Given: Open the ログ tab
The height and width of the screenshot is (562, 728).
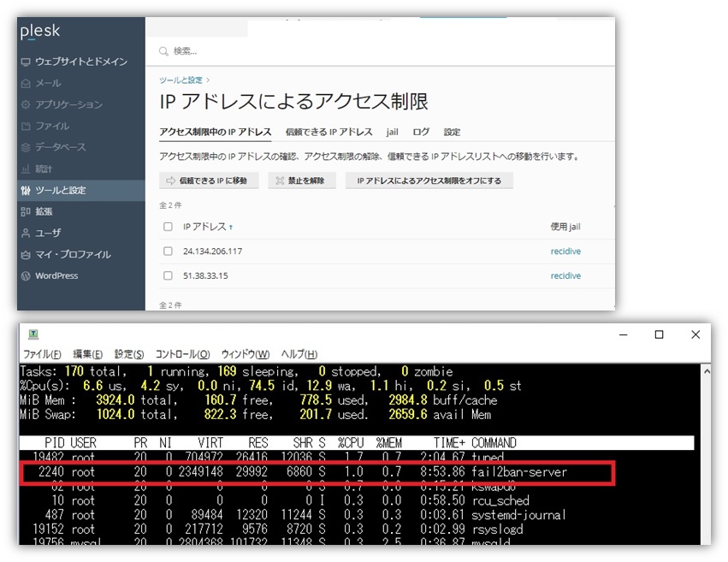Looking at the screenshot, I should click(421, 132).
